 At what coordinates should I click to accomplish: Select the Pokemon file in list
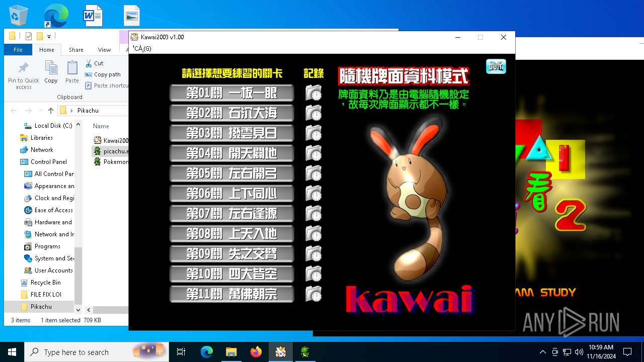[111, 162]
